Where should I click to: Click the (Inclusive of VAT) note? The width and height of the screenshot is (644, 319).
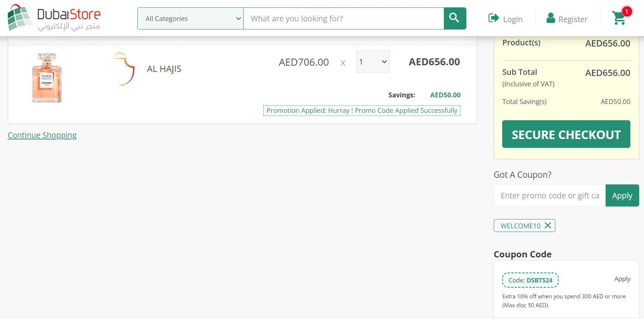528,84
